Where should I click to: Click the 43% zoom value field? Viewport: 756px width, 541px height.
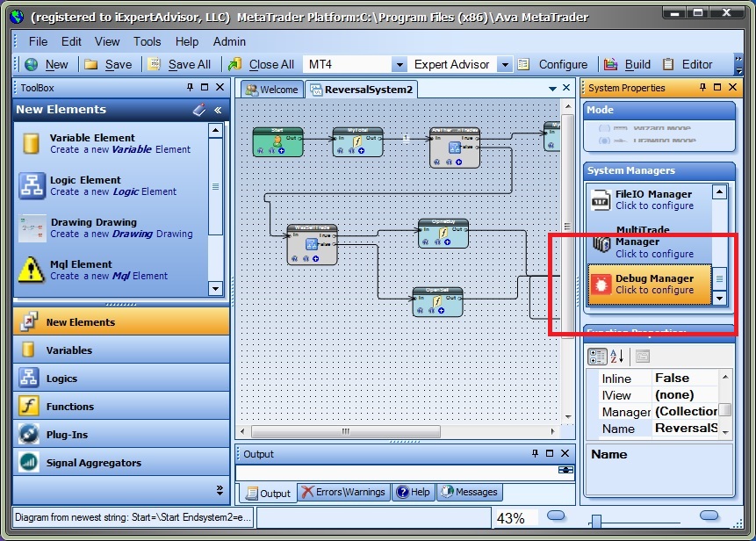[x=516, y=518]
